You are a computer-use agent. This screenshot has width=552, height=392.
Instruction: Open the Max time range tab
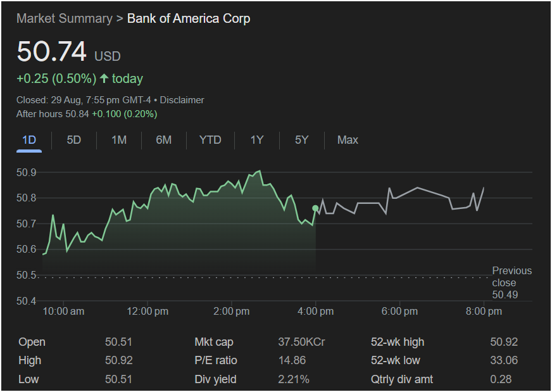tap(348, 140)
